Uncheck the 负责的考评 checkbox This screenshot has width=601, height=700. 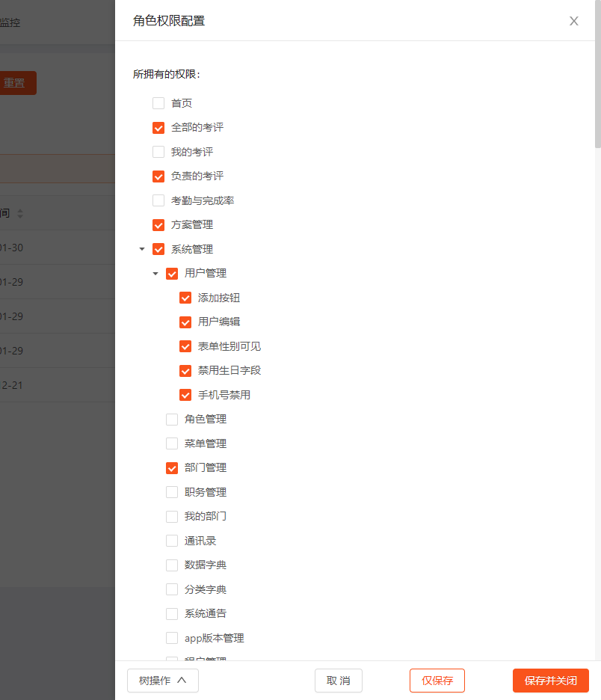click(158, 176)
